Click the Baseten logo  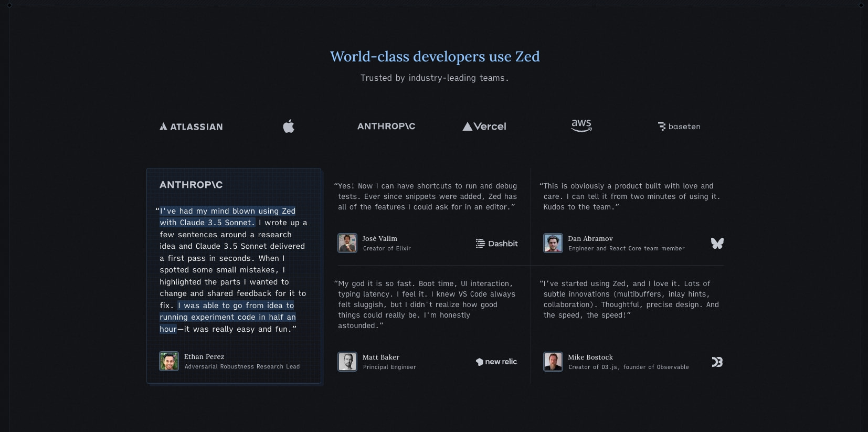679,127
